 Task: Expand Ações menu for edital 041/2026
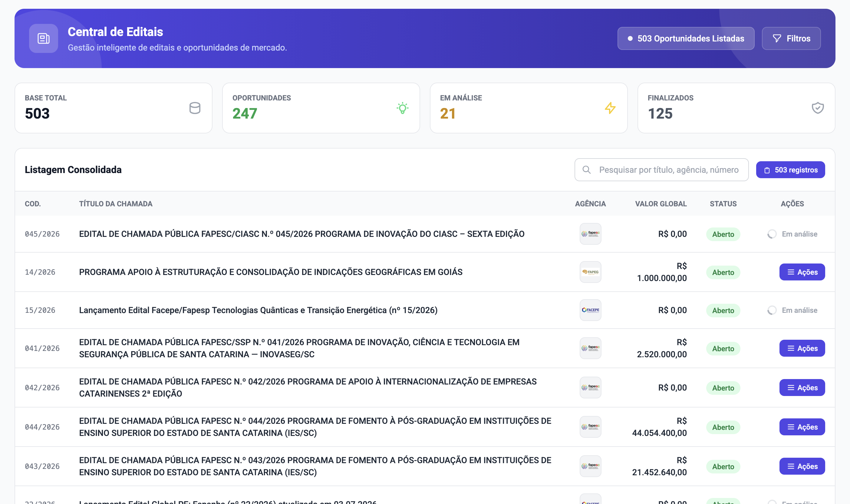point(802,348)
